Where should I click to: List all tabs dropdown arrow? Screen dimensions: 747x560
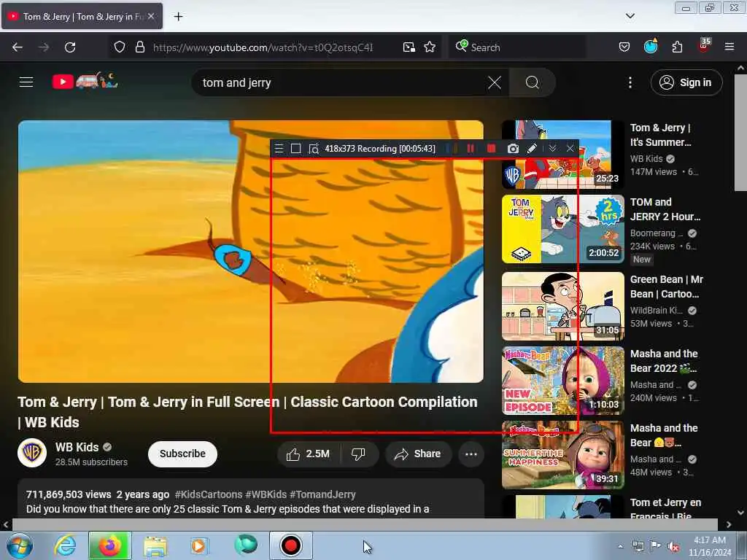630,16
